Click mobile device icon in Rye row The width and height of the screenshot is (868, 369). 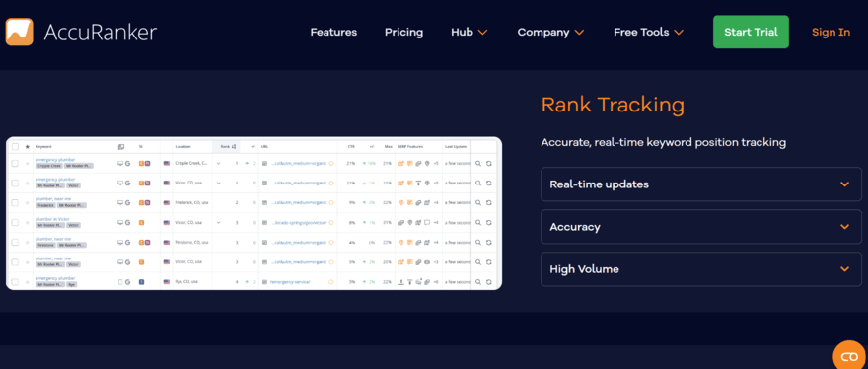tap(120, 282)
